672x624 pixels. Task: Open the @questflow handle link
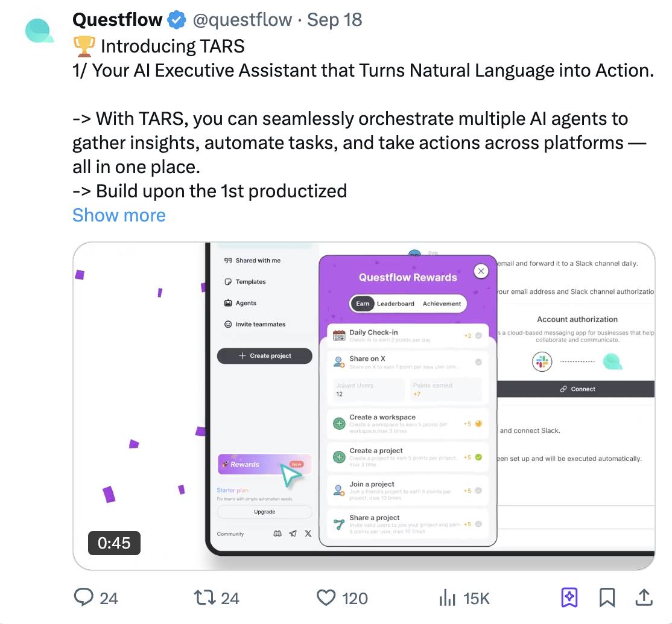242,20
